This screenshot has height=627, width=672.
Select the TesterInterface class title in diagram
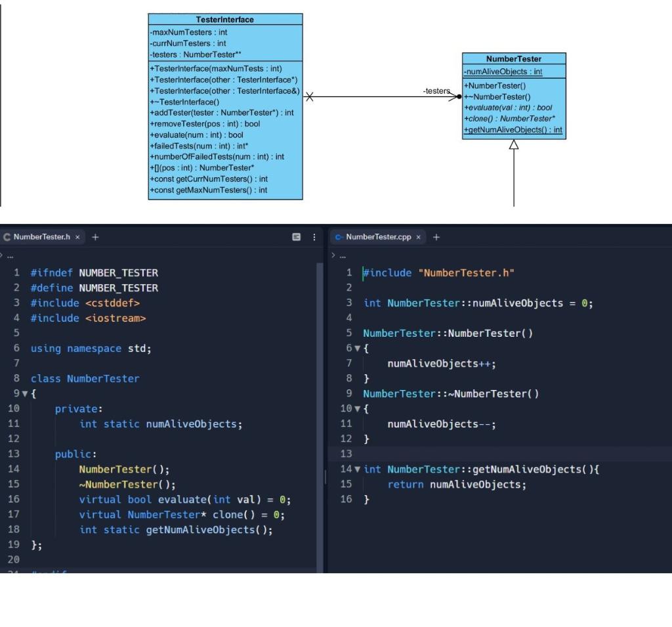pos(225,20)
